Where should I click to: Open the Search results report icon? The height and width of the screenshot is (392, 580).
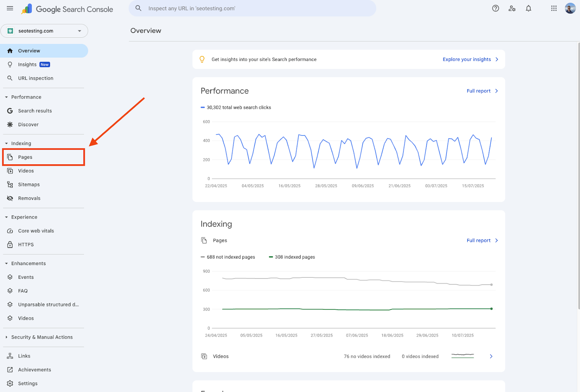click(x=10, y=111)
